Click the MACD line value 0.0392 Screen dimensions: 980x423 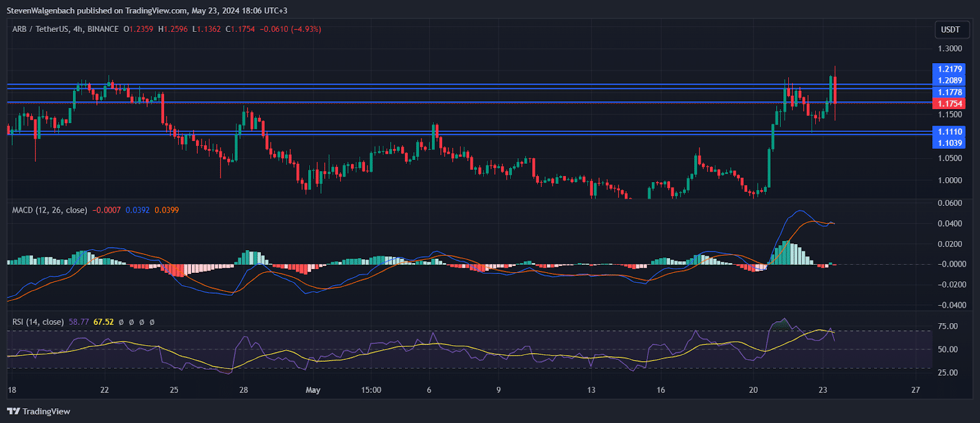coord(138,210)
